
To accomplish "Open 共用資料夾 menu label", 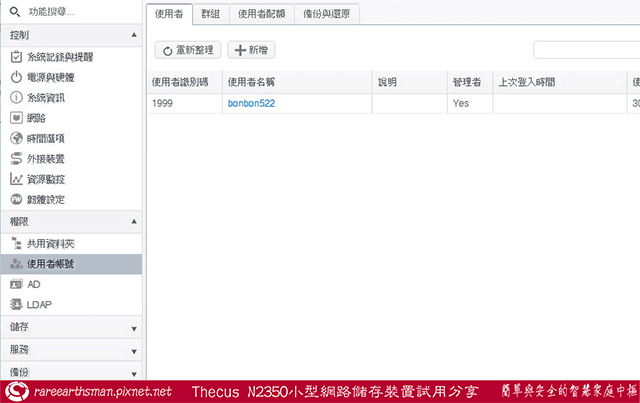I will tap(51, 244).
